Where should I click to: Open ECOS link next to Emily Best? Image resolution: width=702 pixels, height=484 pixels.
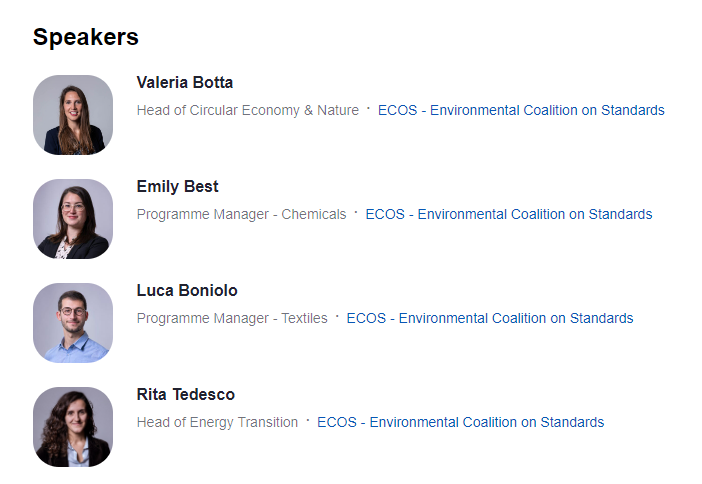(509, 214)
